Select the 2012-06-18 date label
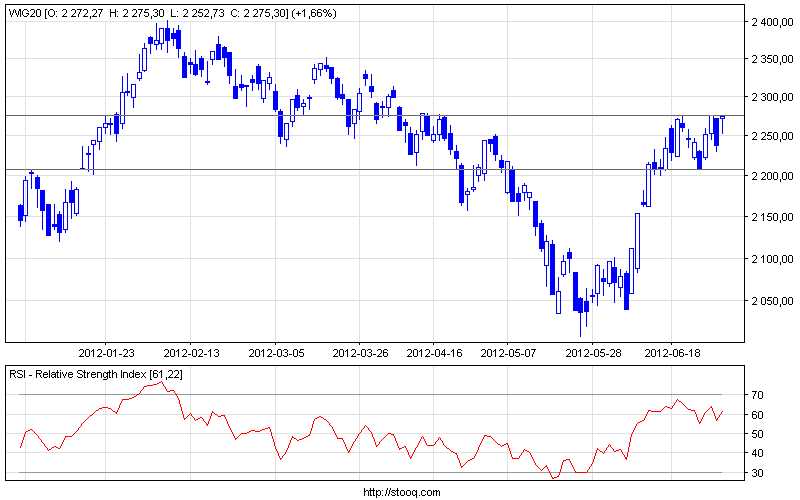Screen dimensions: 800x500 (672, 353)
